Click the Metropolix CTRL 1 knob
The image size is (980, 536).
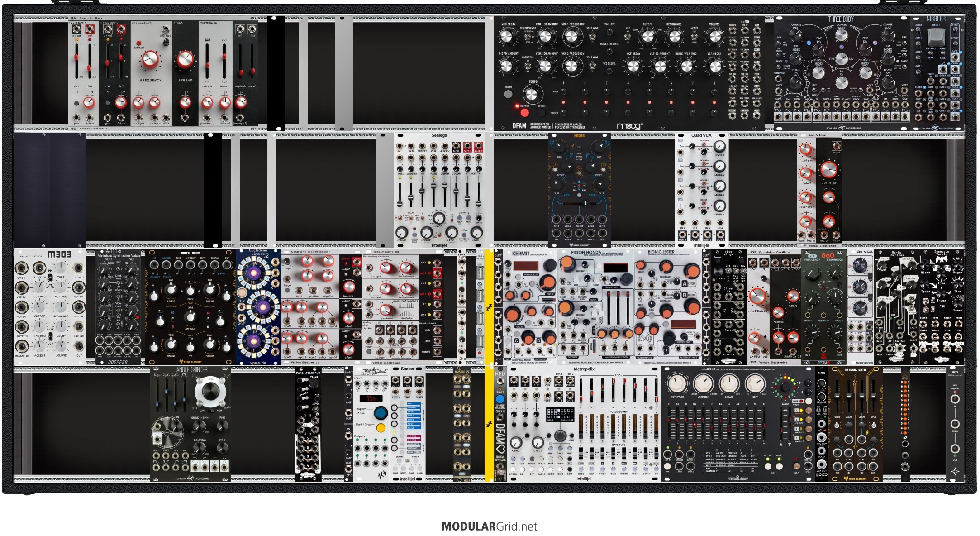tap(516, 442)
